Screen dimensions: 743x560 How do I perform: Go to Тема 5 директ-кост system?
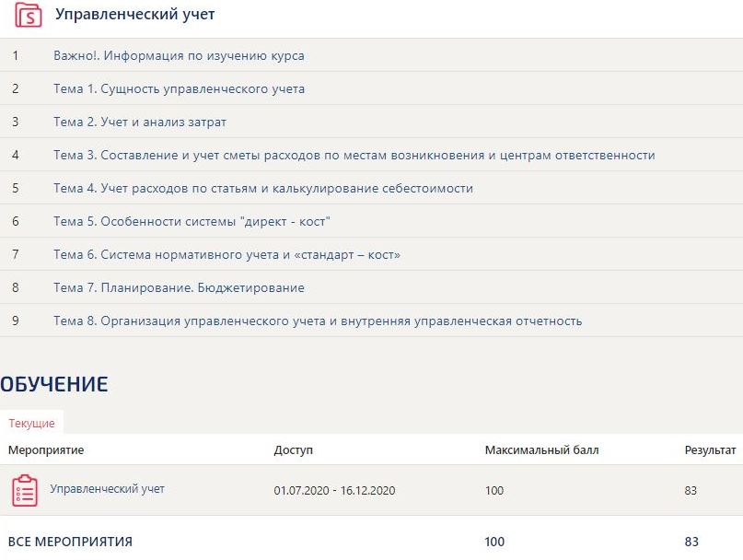pyautogui.click(x=192, y=222)
